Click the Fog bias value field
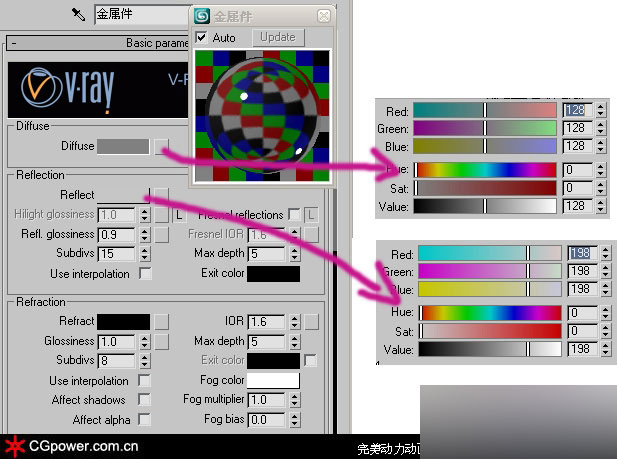Screen dimensions: 617x459 [266, 420]
